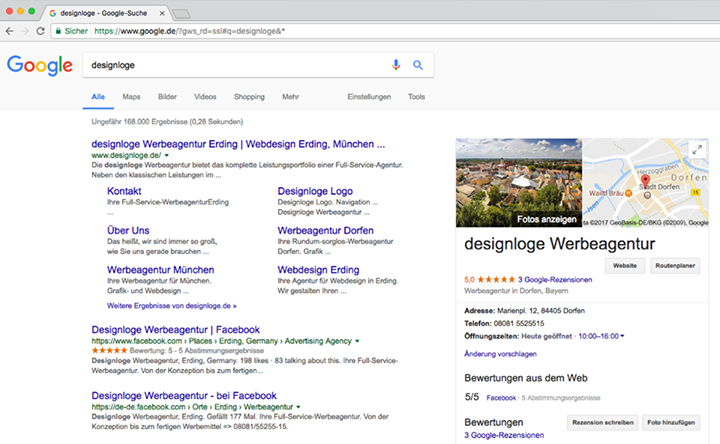720x444 pixels.
Task: Open Webdesign Erding sitelink
Action: point(318,270)
